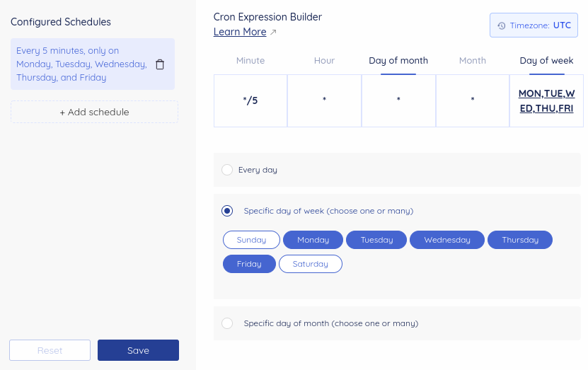
Task: Open the Learn More link
Action: [240, 32]
